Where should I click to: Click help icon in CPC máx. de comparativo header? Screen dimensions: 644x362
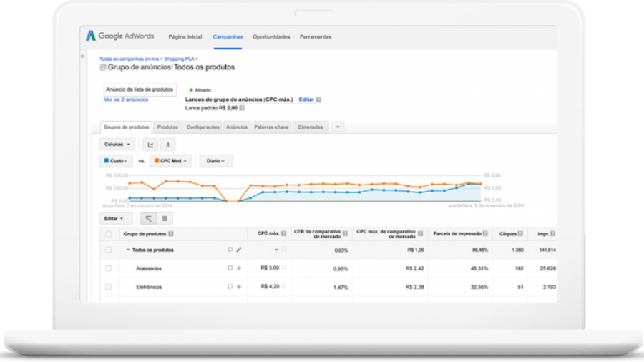click(x=421, y=233)
